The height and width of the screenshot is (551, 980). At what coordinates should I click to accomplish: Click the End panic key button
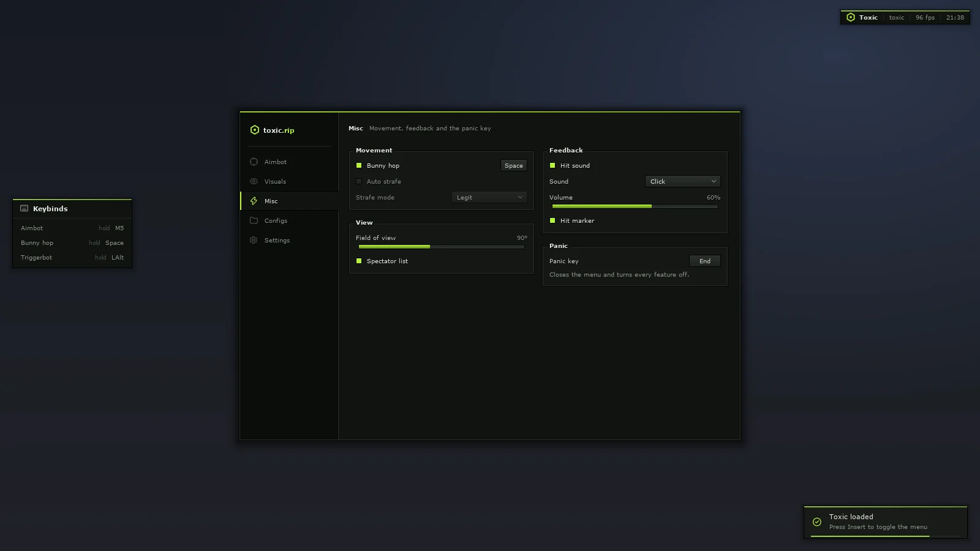705,261
